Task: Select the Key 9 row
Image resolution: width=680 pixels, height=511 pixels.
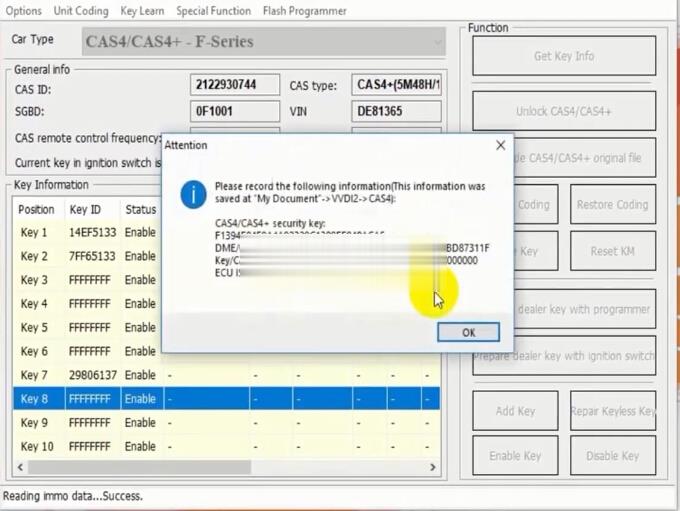Action: click(x=226, y=423)
